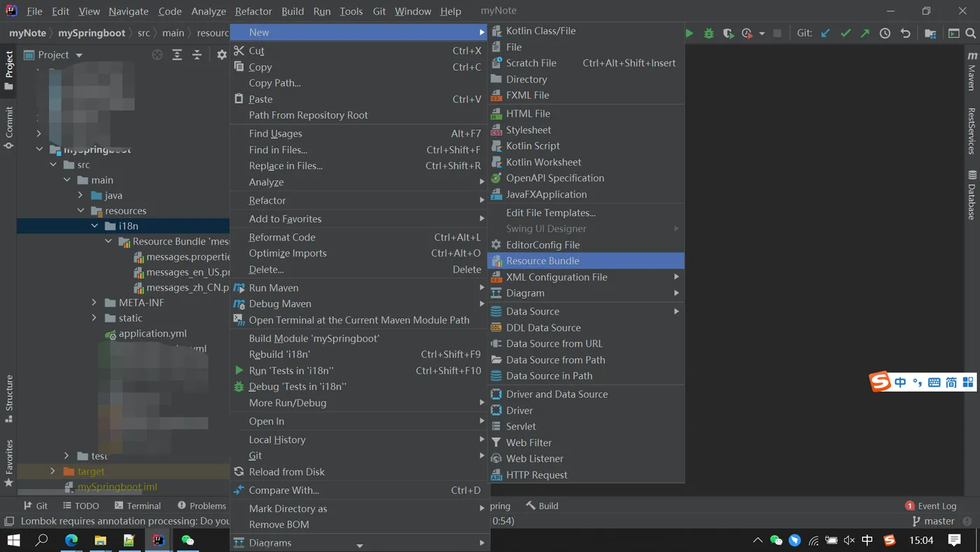Viewport: 980px width, 552px height.
Task: Open Microsoft Edge from the taskbar
Action: coord(71,540)
